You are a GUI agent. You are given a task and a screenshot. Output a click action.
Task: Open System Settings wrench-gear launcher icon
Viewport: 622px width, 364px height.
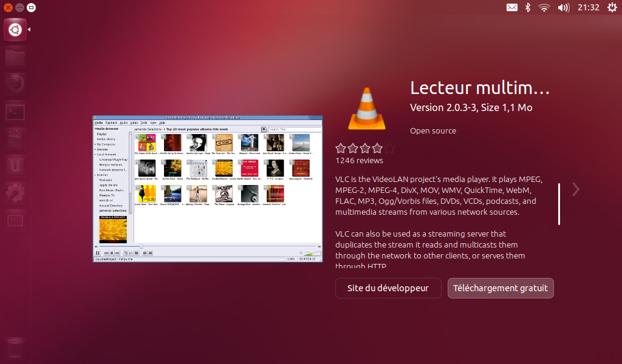pos(15,194)
